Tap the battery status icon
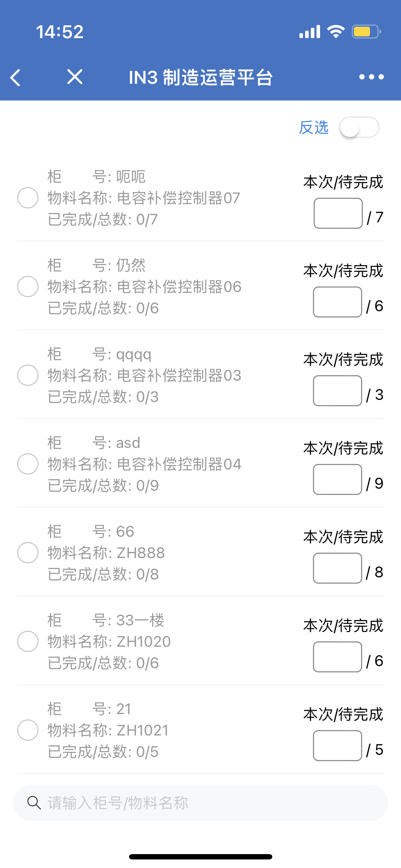The width and height of the screenshot is (401, 868). (366, 32)
